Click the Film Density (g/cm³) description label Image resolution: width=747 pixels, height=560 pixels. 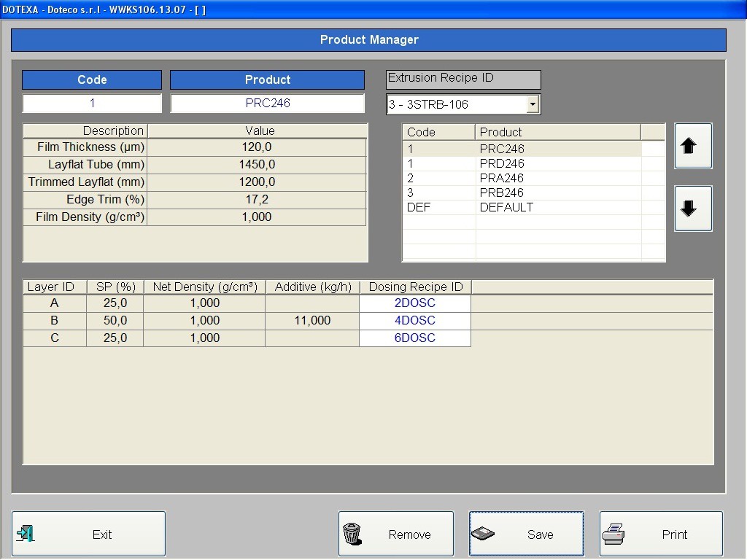(85, 217)
